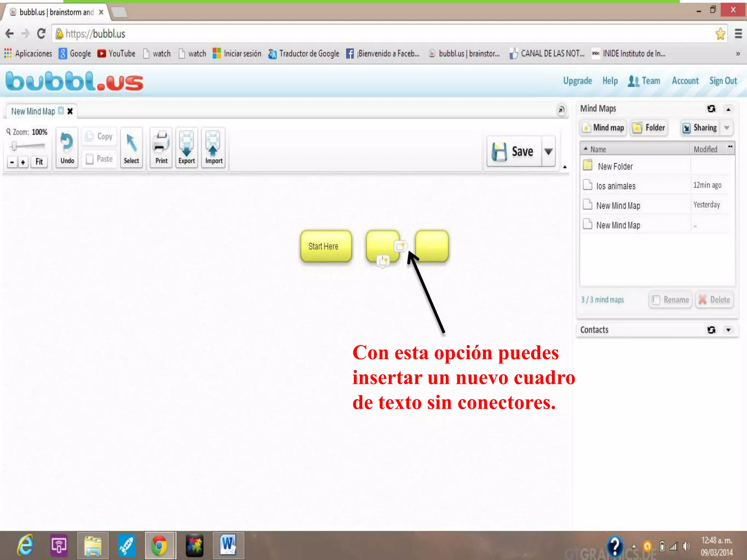Click the bubbl.us logo
This screenshot has height=560, width=747.
(x=75, y=81)
